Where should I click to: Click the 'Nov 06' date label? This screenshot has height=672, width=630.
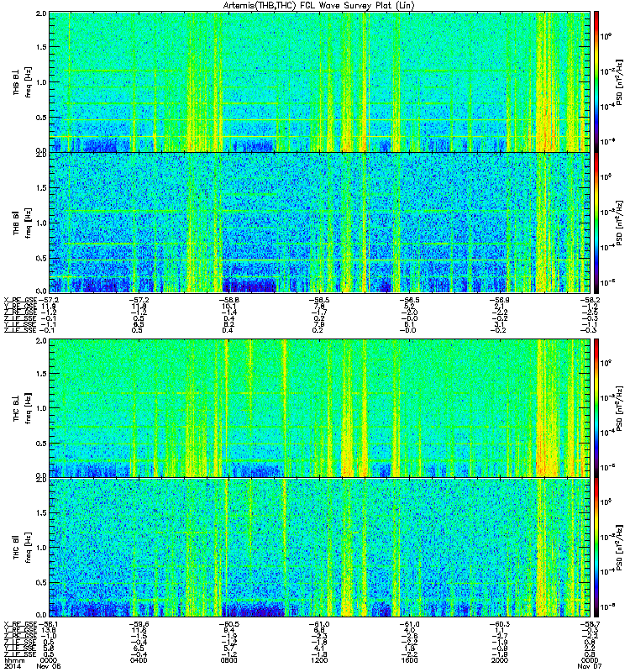(x=49, y=666)
